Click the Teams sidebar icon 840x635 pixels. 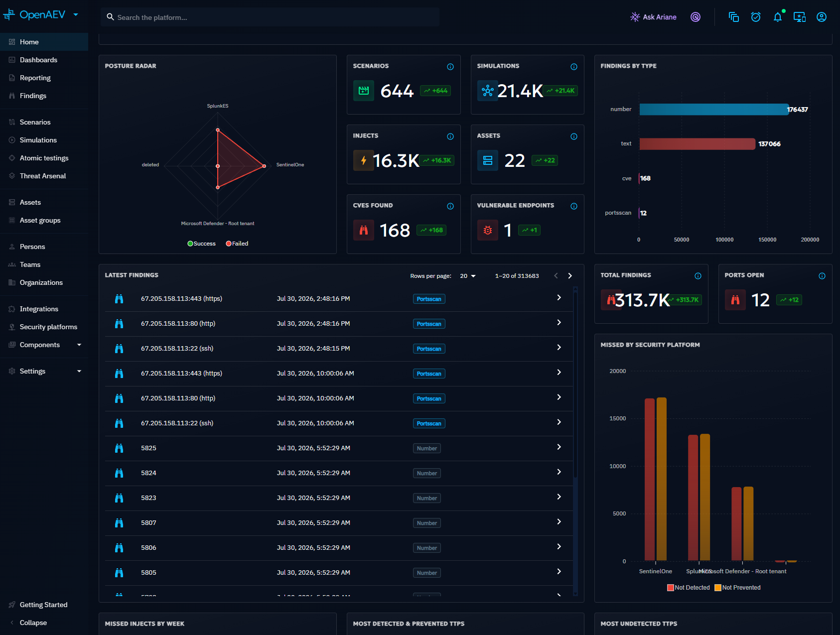[x=12, y=264]
